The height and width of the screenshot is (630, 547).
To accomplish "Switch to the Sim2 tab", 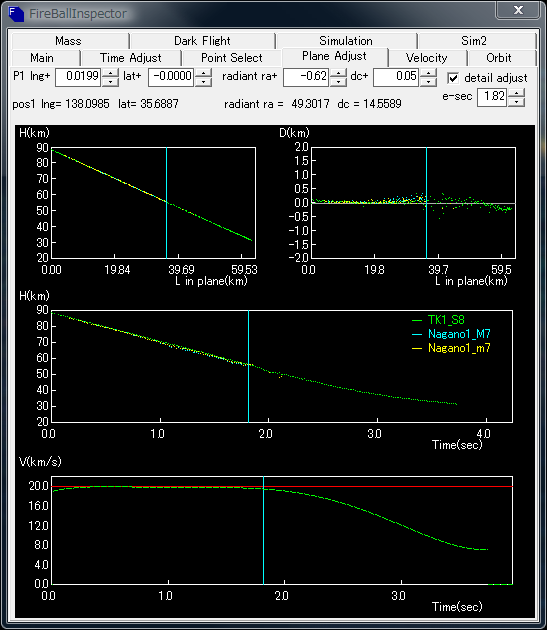I will coord(474,41).
